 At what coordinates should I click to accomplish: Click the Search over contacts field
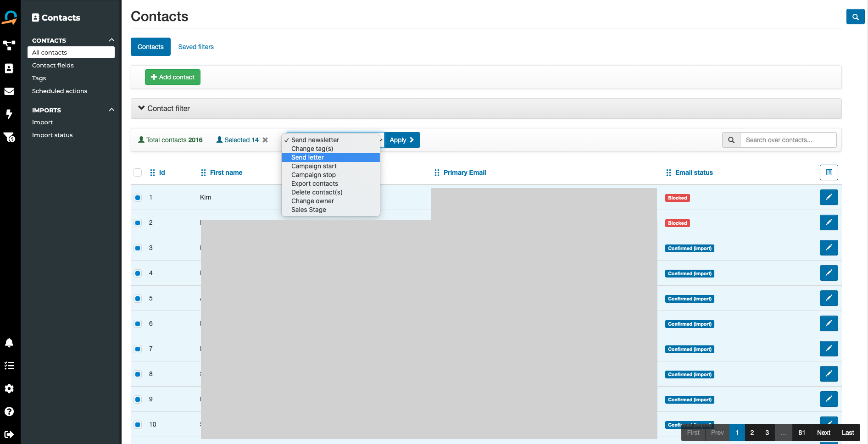point(788,140)
